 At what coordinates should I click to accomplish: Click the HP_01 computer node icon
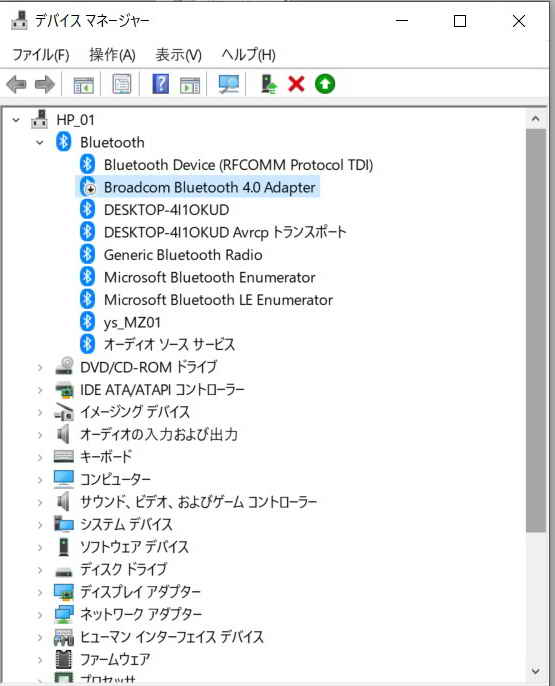tap(39, 119)
